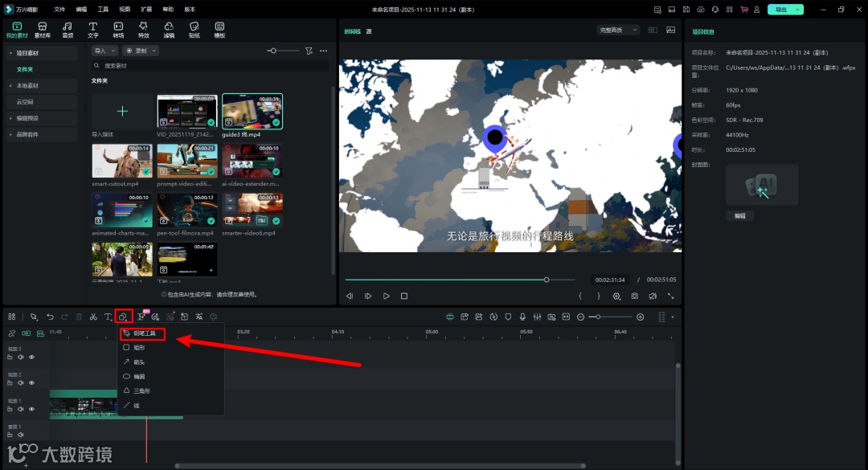
Task: Select 矩形 (Rectangle) from shape menu
Action: 139,348
